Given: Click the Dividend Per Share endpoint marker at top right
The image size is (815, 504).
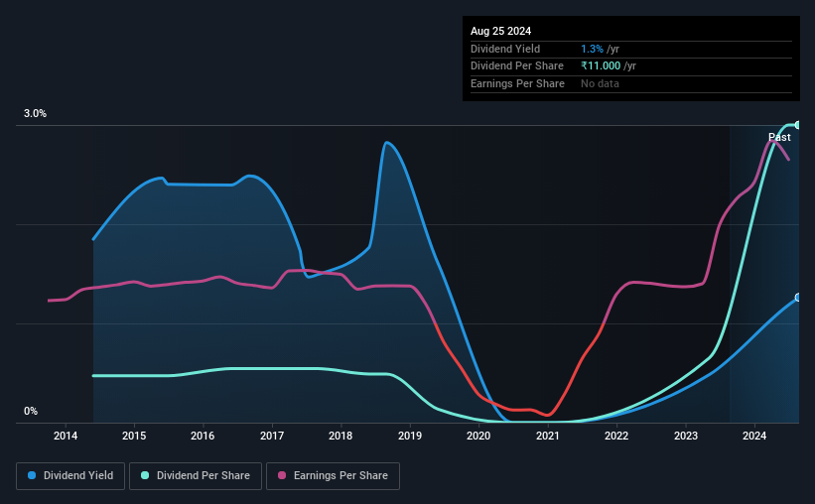Looking at the screenshot, I should (798, 125).
